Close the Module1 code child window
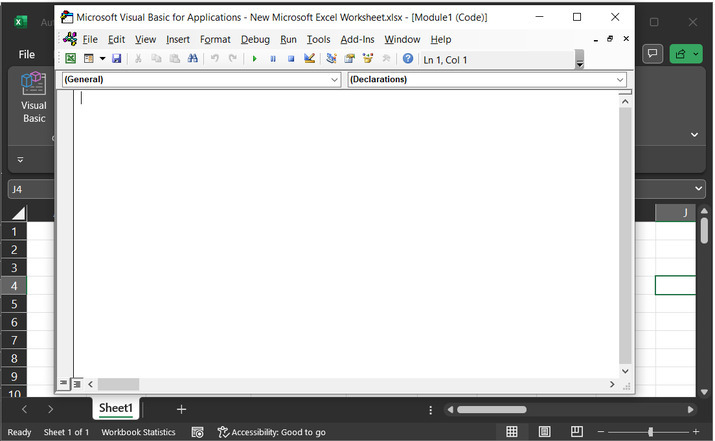Image resolution: width=715 pixels, height=441 pixels. pos(626,39)
